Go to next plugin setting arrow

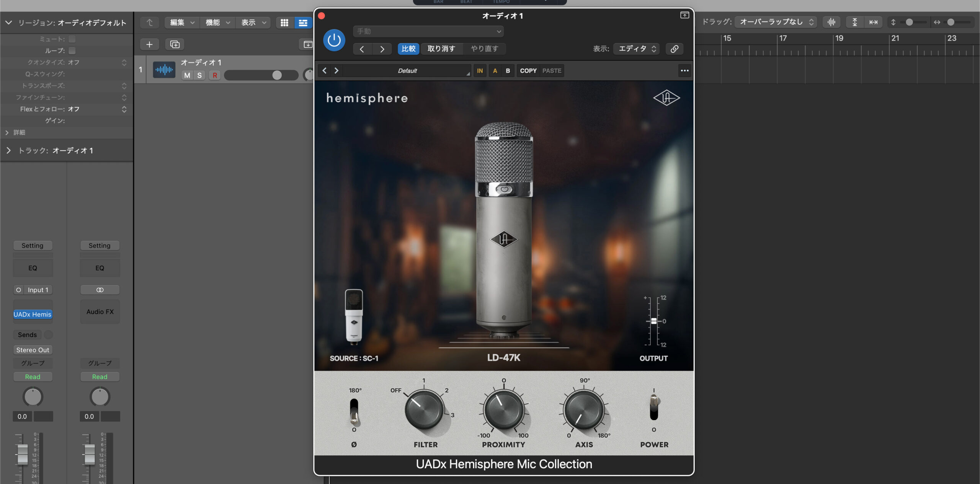[x=382, y=49]
